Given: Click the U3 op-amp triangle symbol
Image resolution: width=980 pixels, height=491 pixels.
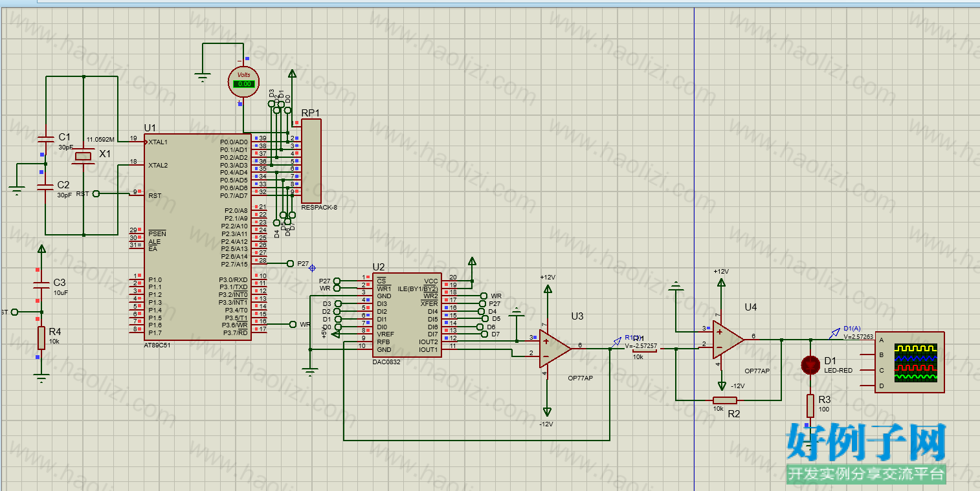Looking at the screenshot, I should [555, 349].
